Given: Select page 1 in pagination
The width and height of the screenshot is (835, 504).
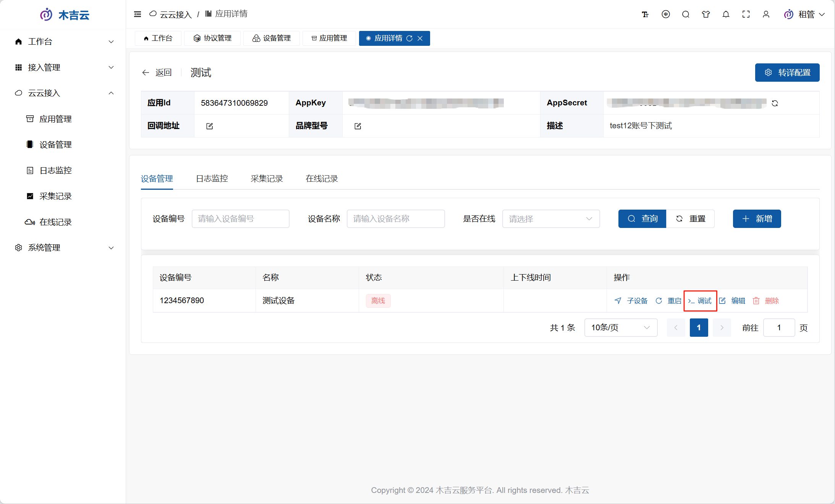Looking at the screenshot, I should (x=699, y=328).
